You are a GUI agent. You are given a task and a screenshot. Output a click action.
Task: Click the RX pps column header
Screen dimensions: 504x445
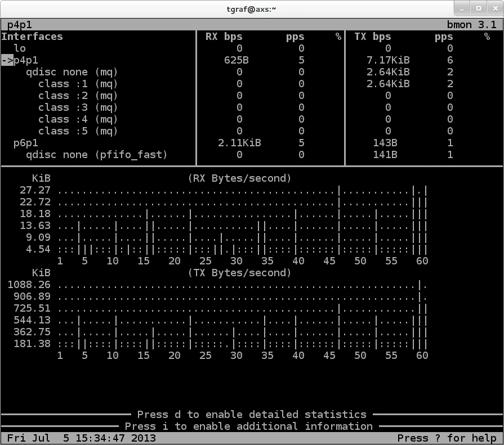[295, 37]
